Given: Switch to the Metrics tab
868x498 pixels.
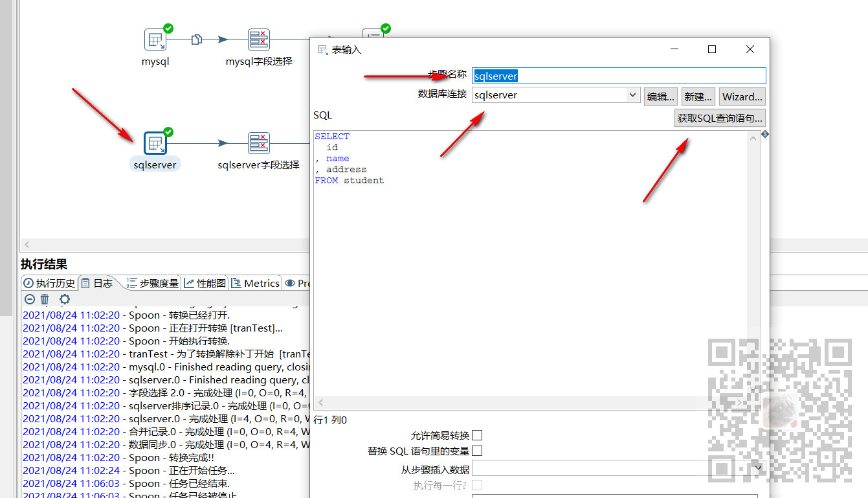Looking at the screenshot, I should 256,283.
